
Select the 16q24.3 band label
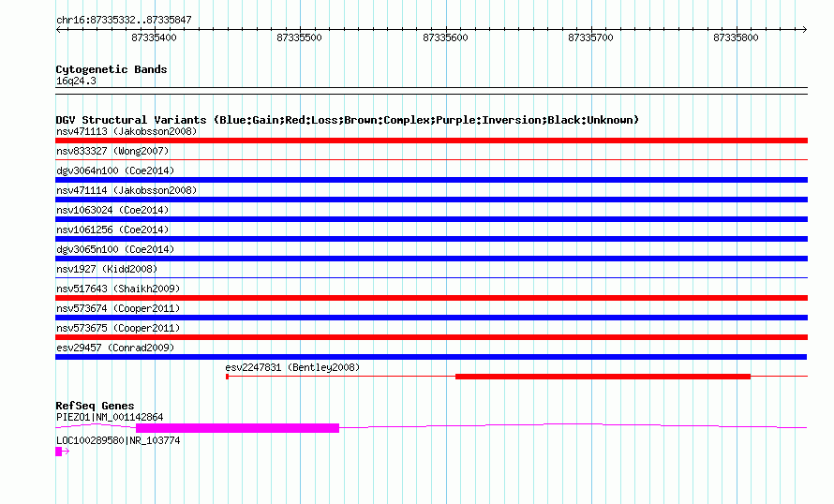click(76, 81)
